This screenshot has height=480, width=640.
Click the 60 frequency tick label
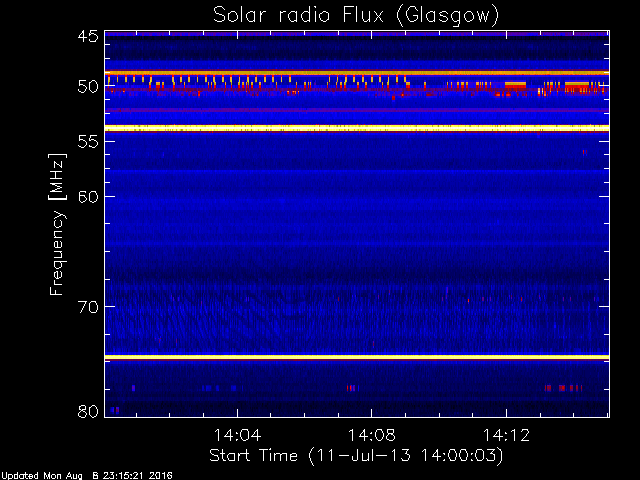coord(88,197)
